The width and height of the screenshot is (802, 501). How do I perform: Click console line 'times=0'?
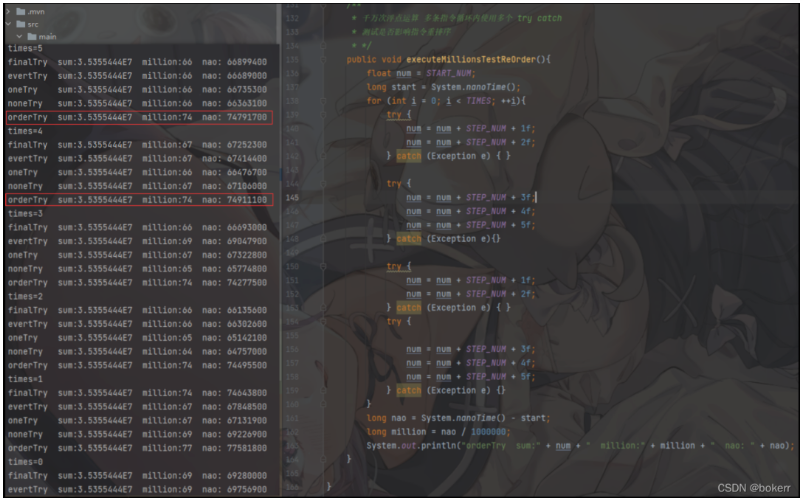(25, 462)
